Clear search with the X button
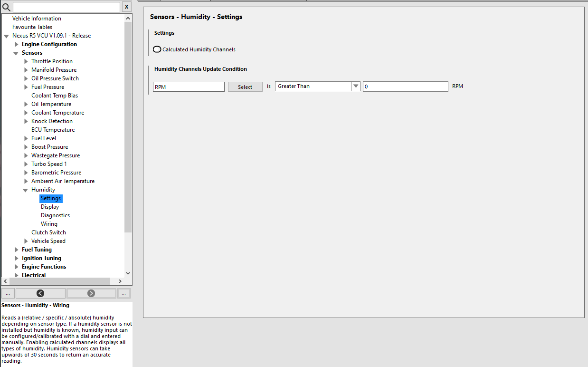The height and width of the screenshot is (367, 588). click(x=126, y=7)
